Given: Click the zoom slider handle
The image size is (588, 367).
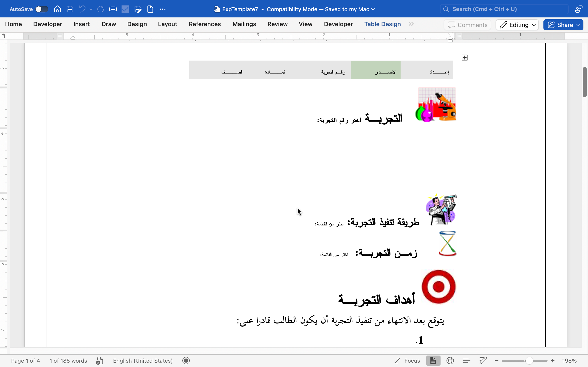Looking at the screenshot, I should (x=529, y=361).
